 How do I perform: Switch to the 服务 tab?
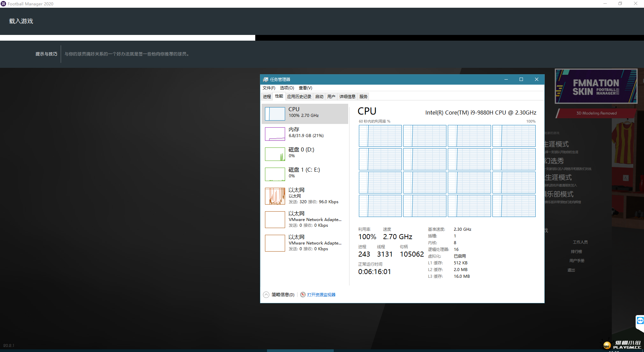pos(363,97)
